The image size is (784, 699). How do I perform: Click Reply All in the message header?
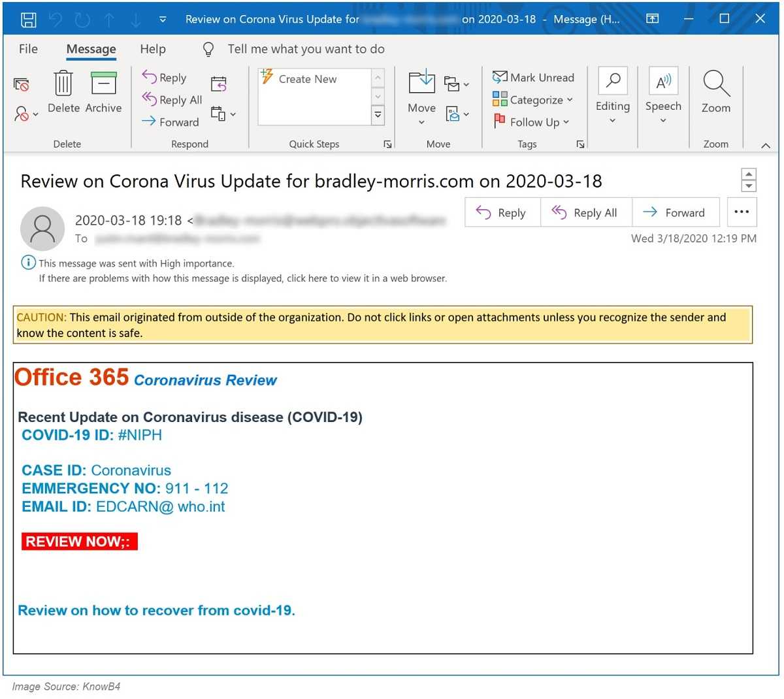tap(586, 212)
